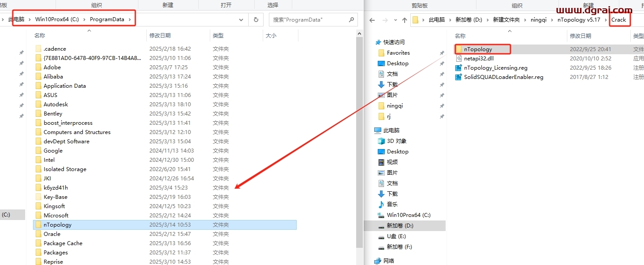Select SolidSQUADLoaderEnabler.reg file icon
Screen dimensions: 644x265
click(x=459, y=77)
